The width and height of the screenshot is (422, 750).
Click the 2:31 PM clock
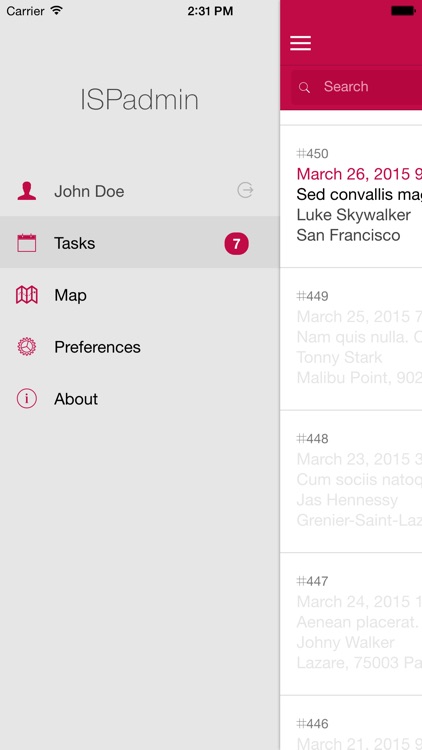tap(210, 11)
